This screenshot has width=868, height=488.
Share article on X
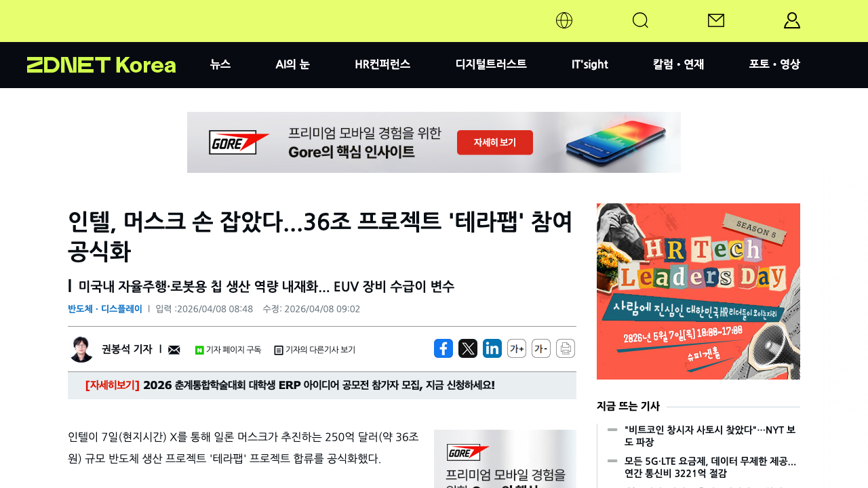468,348
